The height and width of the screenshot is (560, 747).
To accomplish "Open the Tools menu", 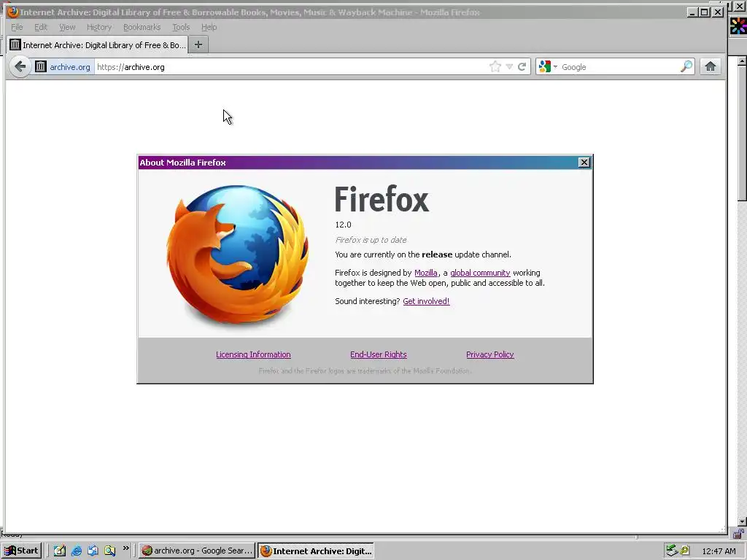I will pyautogui.click(x=181, y=27).
